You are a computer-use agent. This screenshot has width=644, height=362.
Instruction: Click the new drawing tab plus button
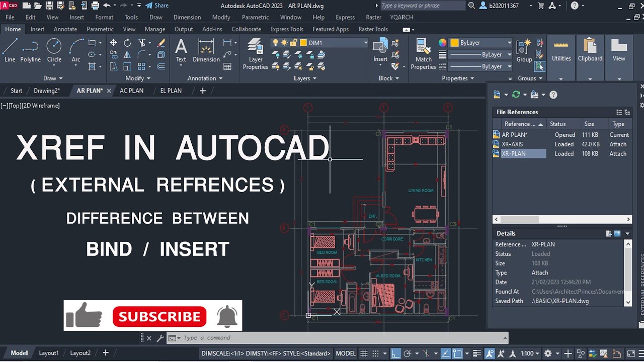tap(203, 90)
